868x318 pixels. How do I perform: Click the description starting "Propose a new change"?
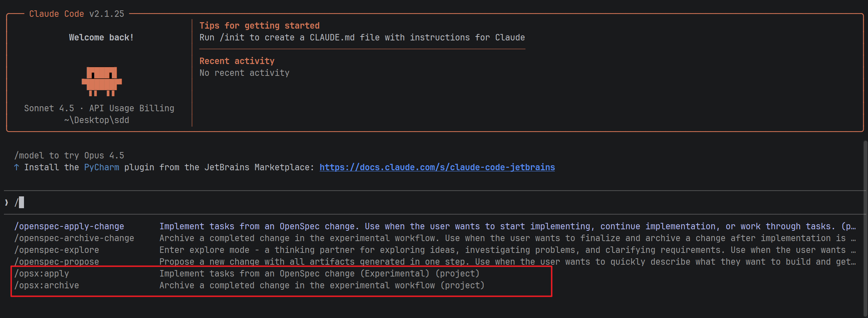pos(508,262)
